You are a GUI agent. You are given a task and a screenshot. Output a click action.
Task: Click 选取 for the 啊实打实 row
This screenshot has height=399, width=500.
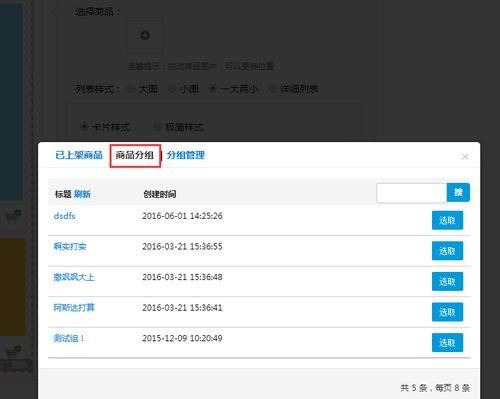pos(447,251)
